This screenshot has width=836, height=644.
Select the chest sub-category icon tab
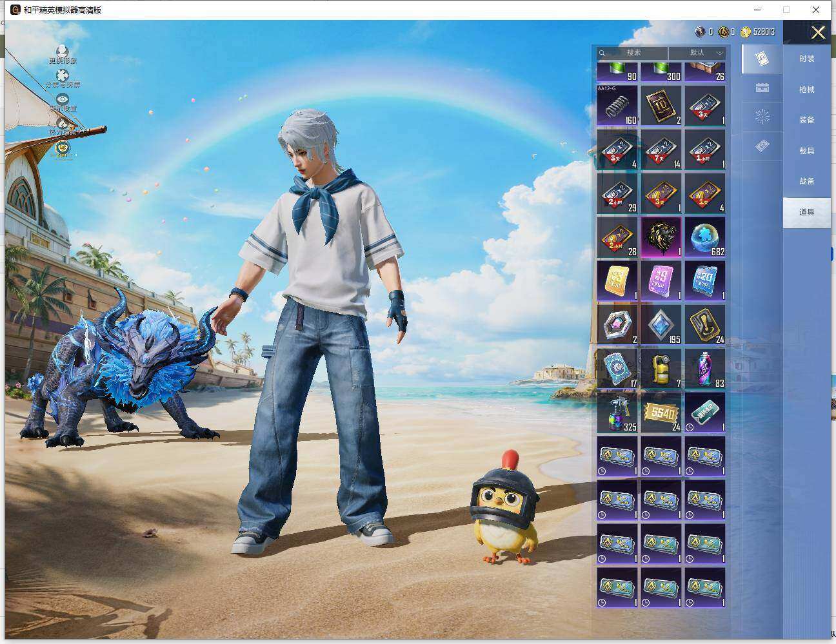pos(762,88)
